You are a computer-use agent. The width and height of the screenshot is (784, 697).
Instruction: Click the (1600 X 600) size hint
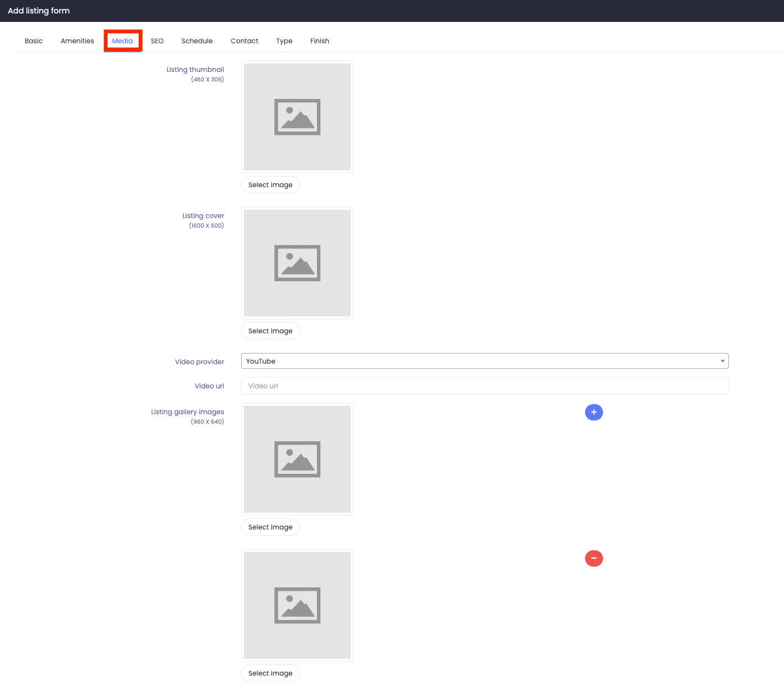pyautogui.click(x=206, y=225)
